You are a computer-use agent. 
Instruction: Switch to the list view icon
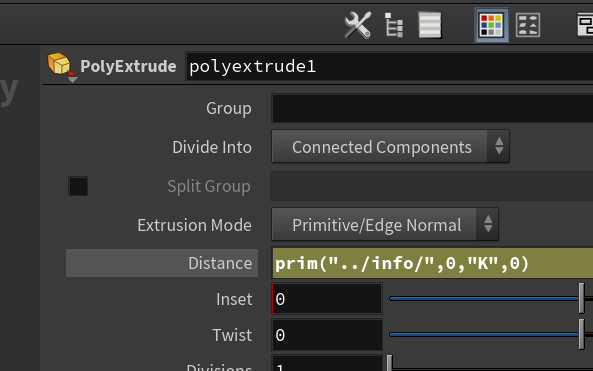pos(430,25)
